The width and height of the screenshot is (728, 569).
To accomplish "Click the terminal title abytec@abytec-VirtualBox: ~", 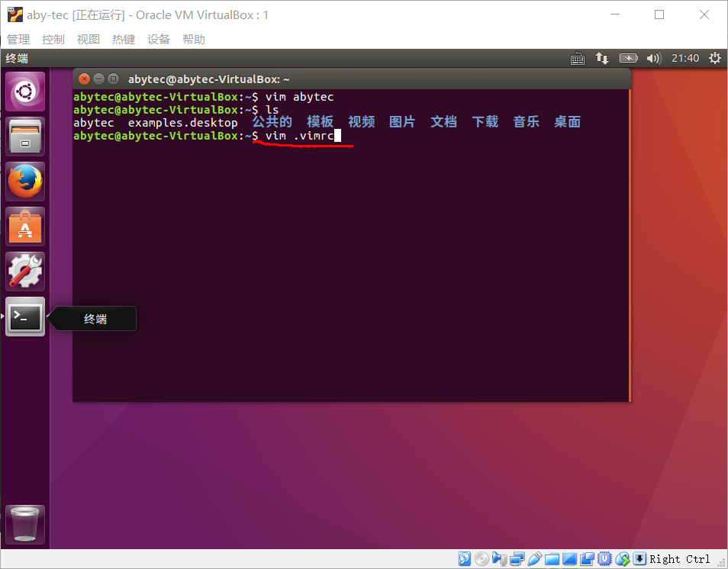I will pos(209,79).
